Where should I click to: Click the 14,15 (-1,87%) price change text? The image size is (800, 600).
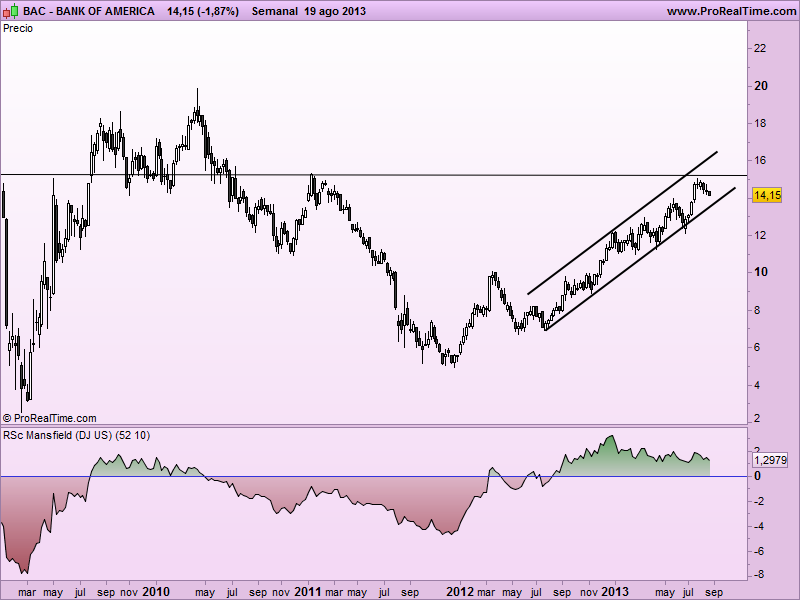coord(203,11)
